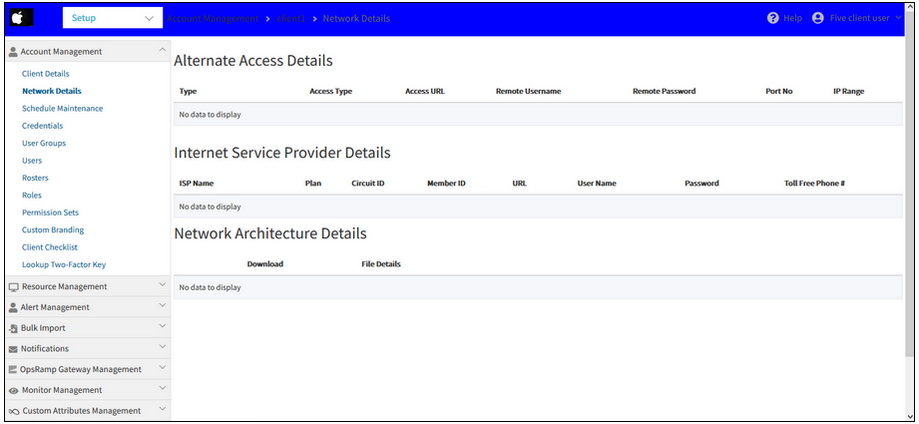Viewport: 919px width, 424px height.
Task: Click Bulk Import file icon
Action: coord(13,328)
